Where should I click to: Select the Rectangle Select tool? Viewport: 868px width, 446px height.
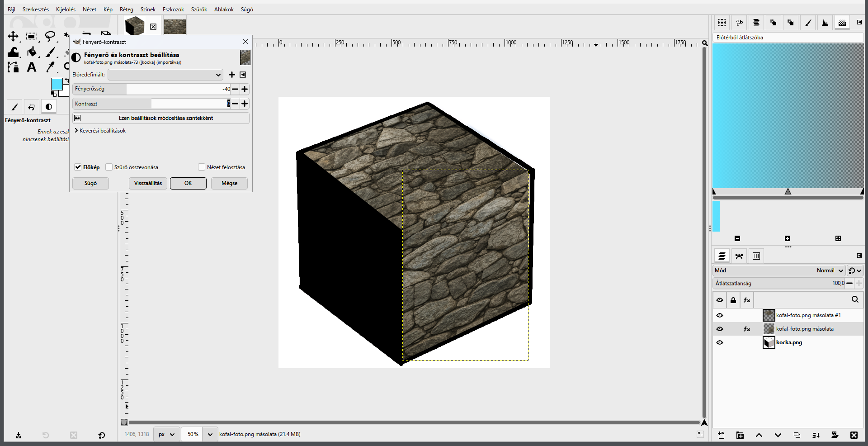click(x=31, y=37)
